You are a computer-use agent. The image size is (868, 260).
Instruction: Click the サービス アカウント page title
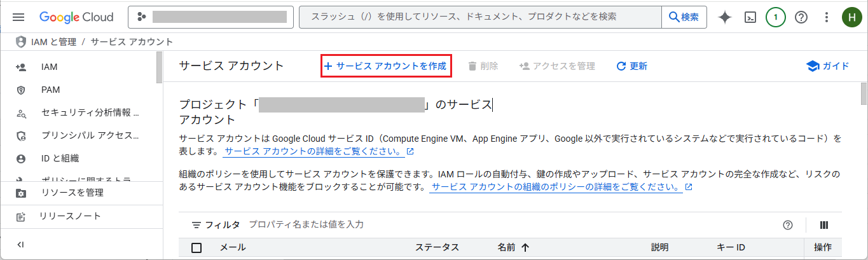231,66
